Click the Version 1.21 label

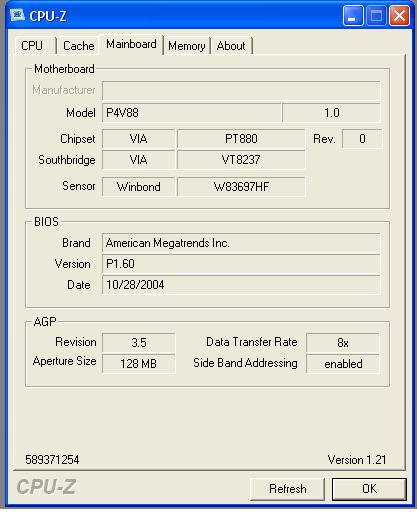point(357,460)
